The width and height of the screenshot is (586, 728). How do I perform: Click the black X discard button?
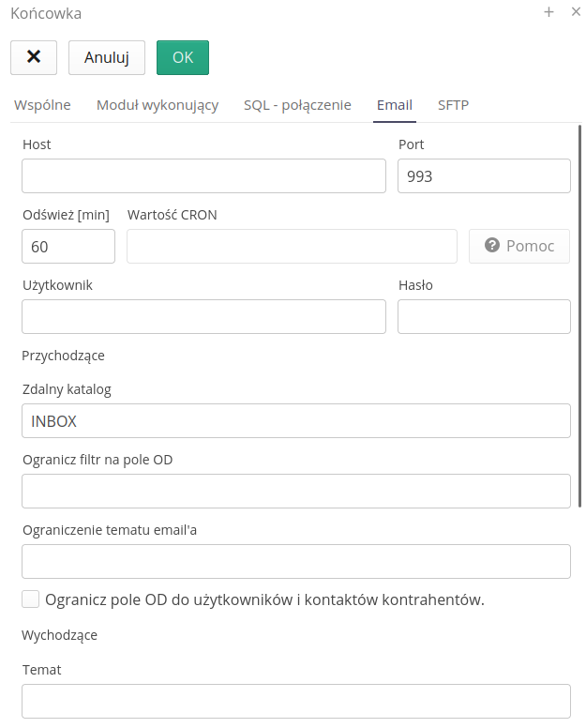(x=34, y=57)
